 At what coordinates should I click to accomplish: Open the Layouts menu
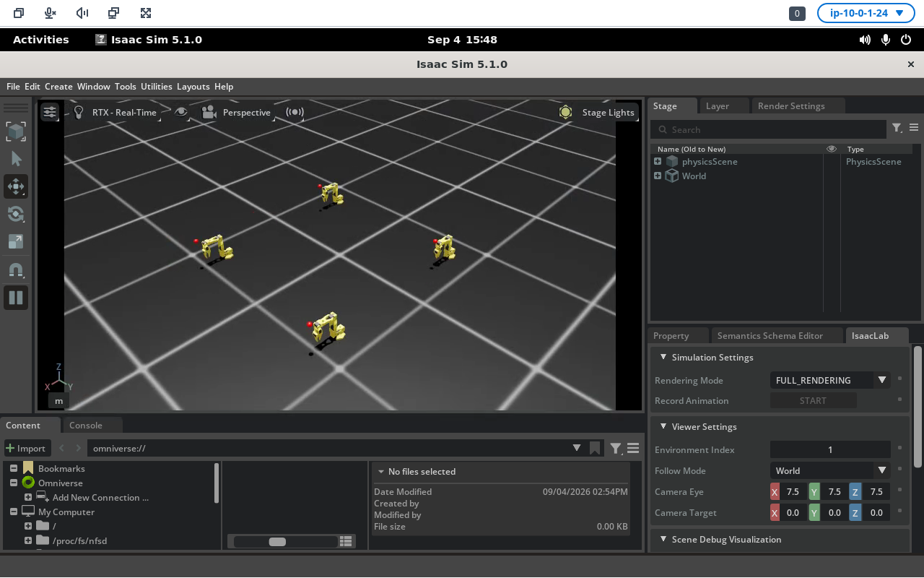click(193, 86)
